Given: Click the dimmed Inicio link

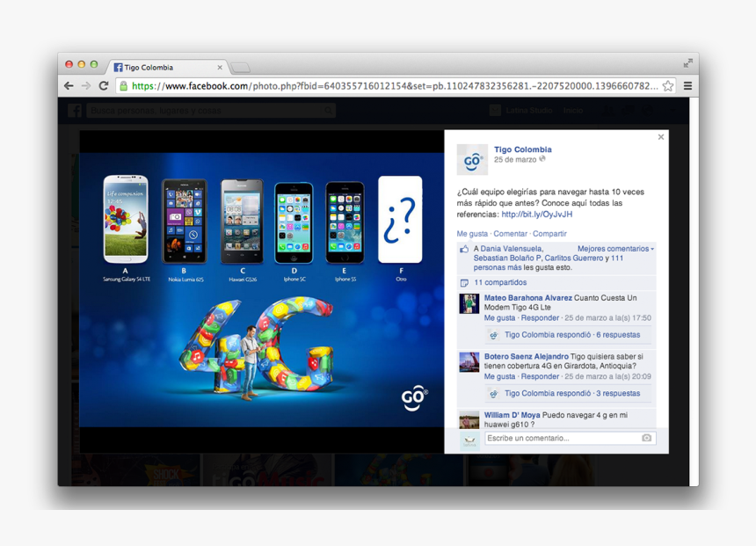Looking at the screenshot, I should coord(573,111).
